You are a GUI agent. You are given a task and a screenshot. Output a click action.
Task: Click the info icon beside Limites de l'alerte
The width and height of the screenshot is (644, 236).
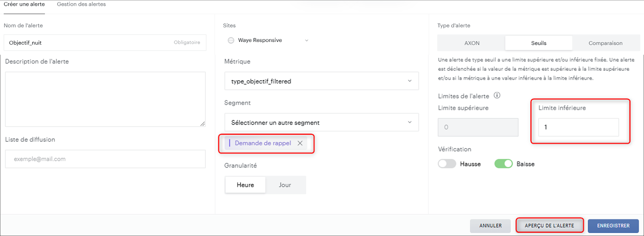tap(497, 95)
